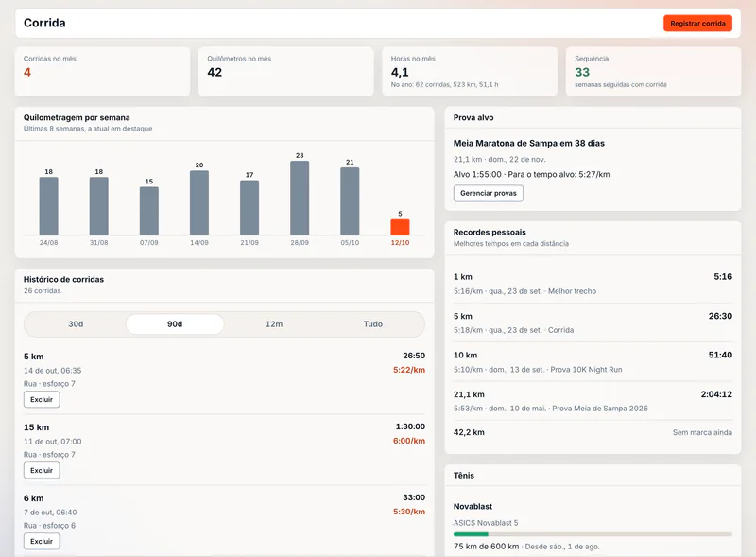Click the Horas no mês value 4,1
The height and width of the screenshot is (557, 756).
[400, 73]
